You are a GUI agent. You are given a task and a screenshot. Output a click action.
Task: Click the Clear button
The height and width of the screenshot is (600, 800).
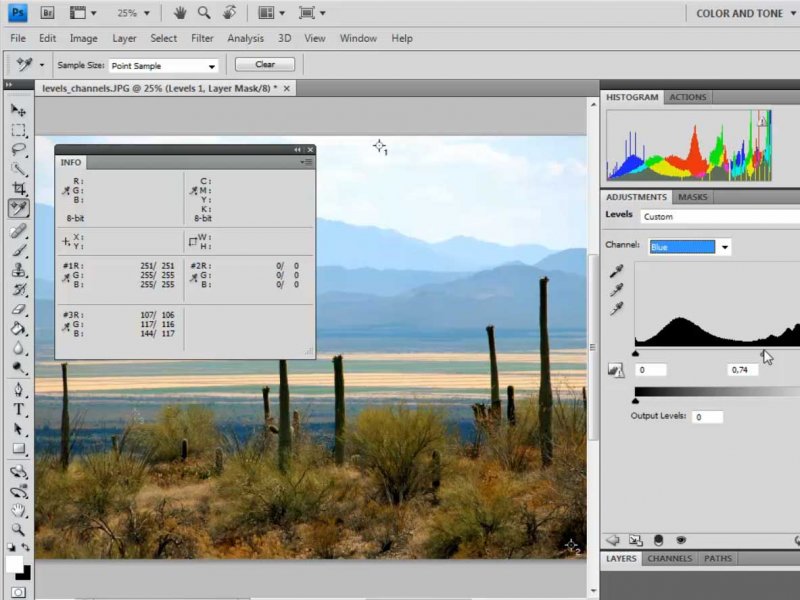pyautogui.click(x=265, y=64)
